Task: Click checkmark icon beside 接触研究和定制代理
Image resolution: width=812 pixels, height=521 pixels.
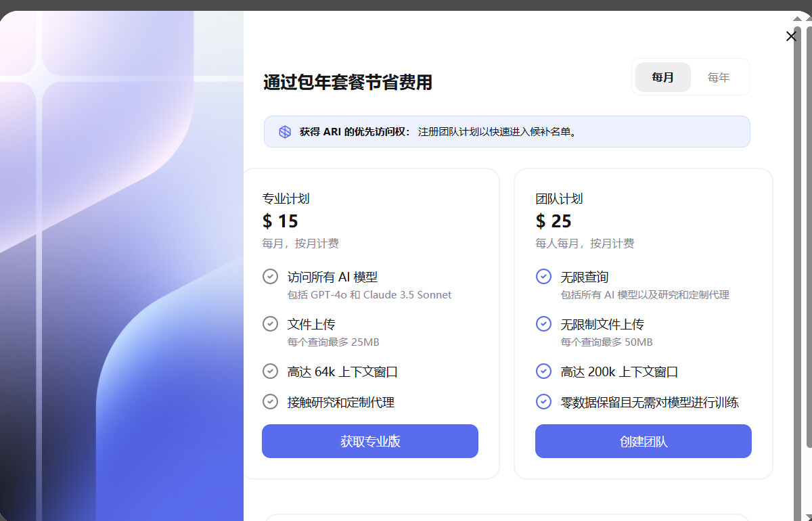Action: click(270, 402)
